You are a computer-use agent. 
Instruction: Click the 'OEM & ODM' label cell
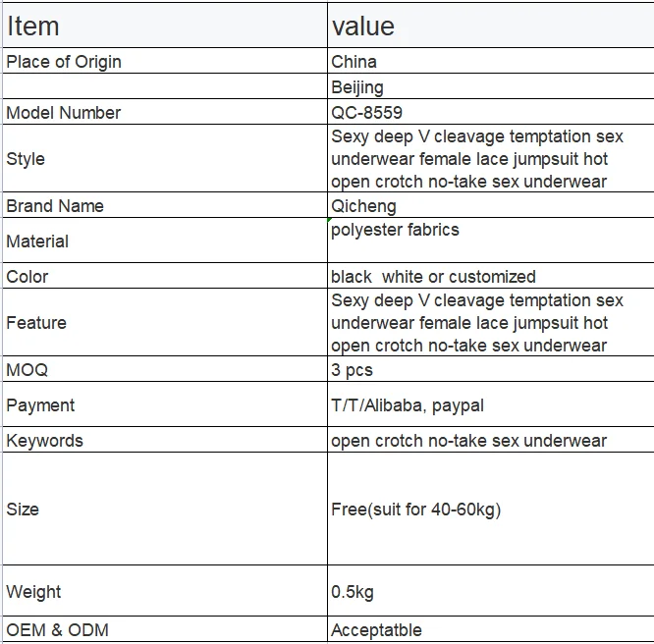point(165,629)
